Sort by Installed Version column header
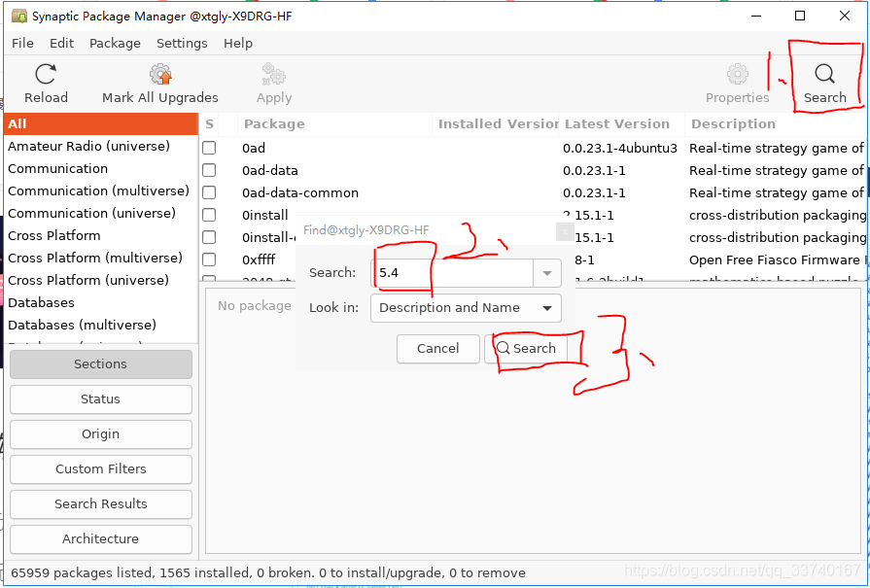This screenshot has height=588, width=870. coord(496,124)
